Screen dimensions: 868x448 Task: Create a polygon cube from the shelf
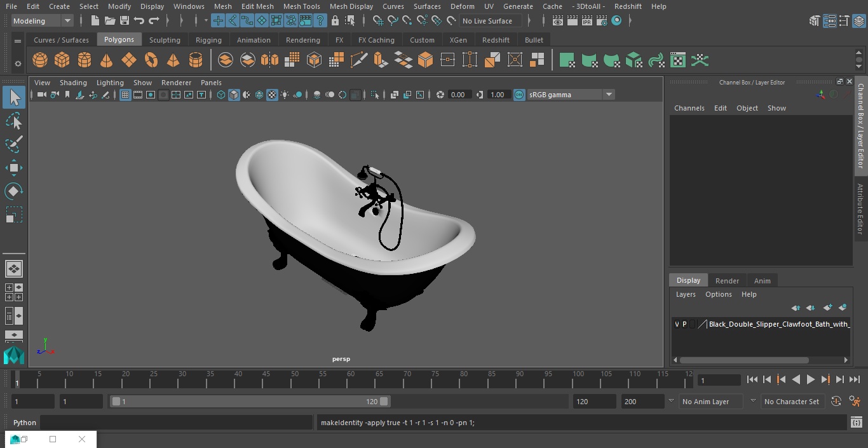[62, 60]
